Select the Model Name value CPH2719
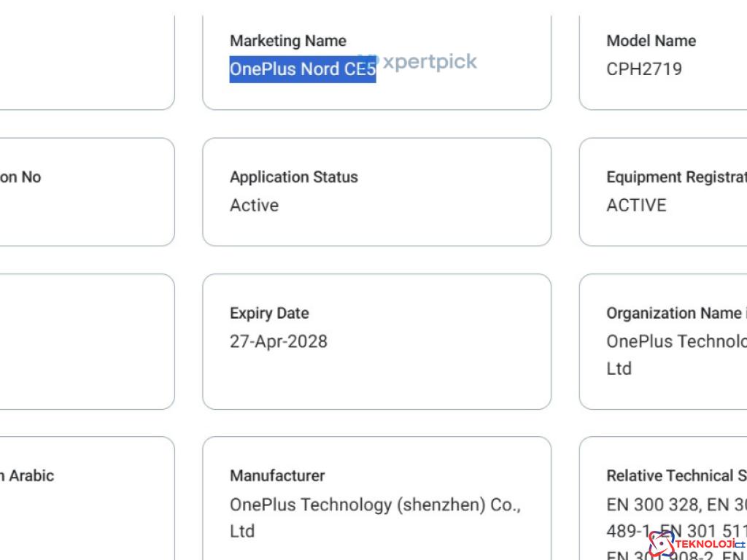 [645, 69]
